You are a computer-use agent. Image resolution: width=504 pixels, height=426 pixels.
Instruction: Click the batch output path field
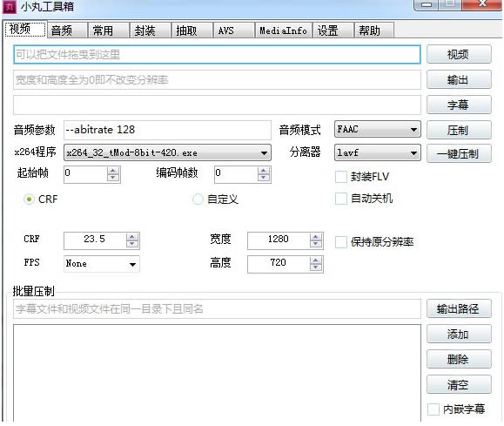217,308
